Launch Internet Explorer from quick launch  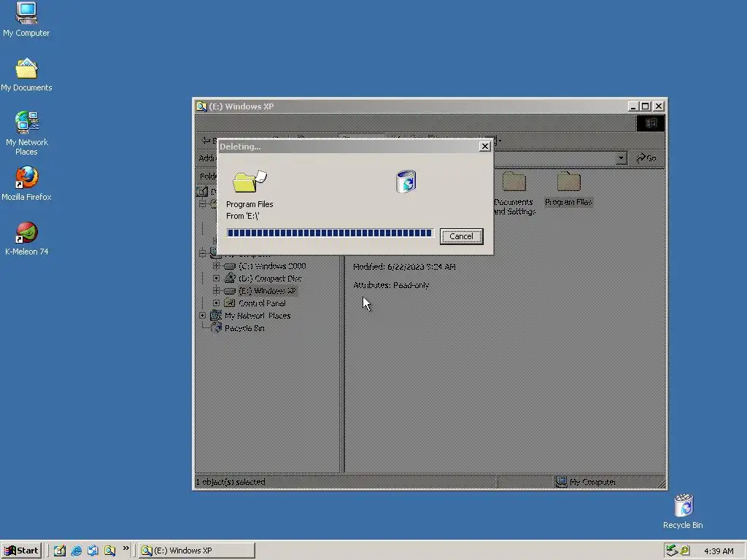pos(76,551)
